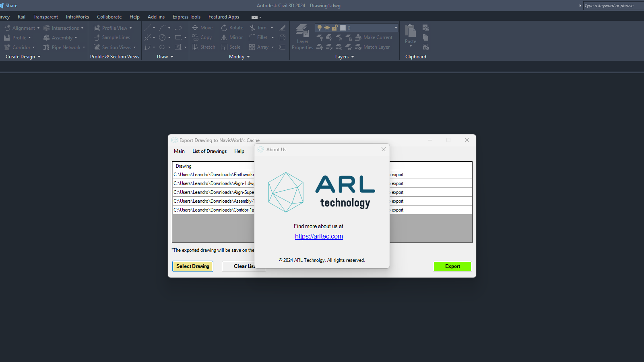This screenshot has width=644, height=362.
Task: Open Help menu in Export dialog
Action: pos(239,151)
